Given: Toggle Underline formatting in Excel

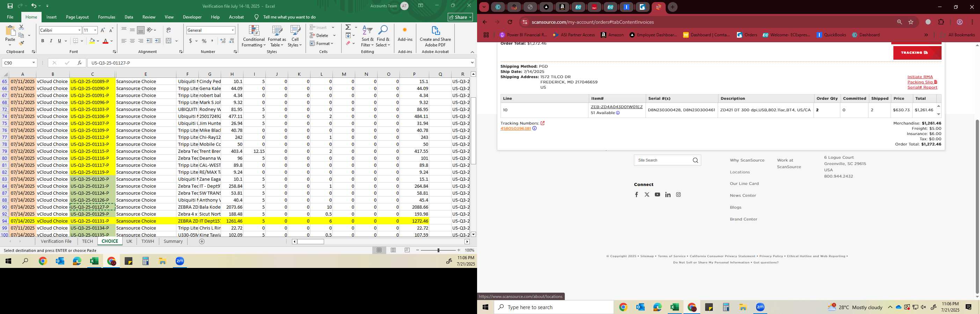Looking at the screenshot, I should 59,41.
